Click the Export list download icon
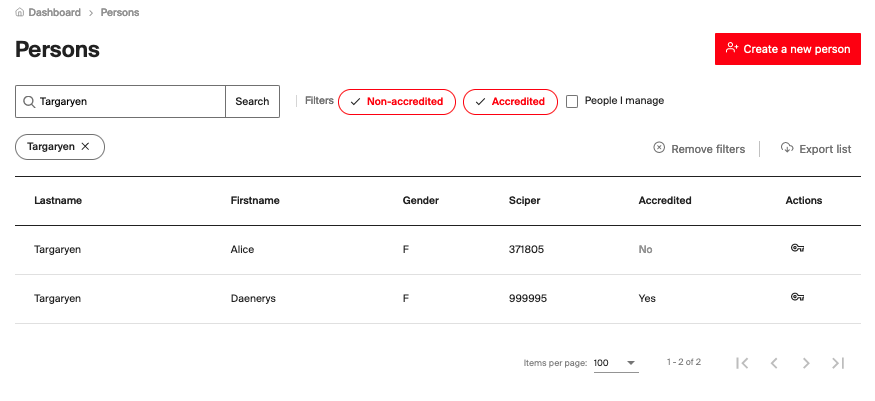The height and width of the screenshot is (401, 875). [787, 148]
